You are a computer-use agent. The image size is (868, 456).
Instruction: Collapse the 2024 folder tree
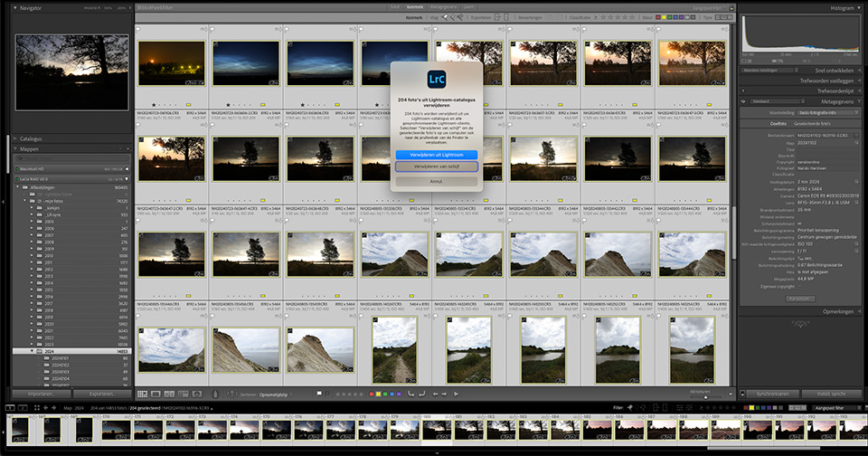pyautogui.click(x=32, y=351)
